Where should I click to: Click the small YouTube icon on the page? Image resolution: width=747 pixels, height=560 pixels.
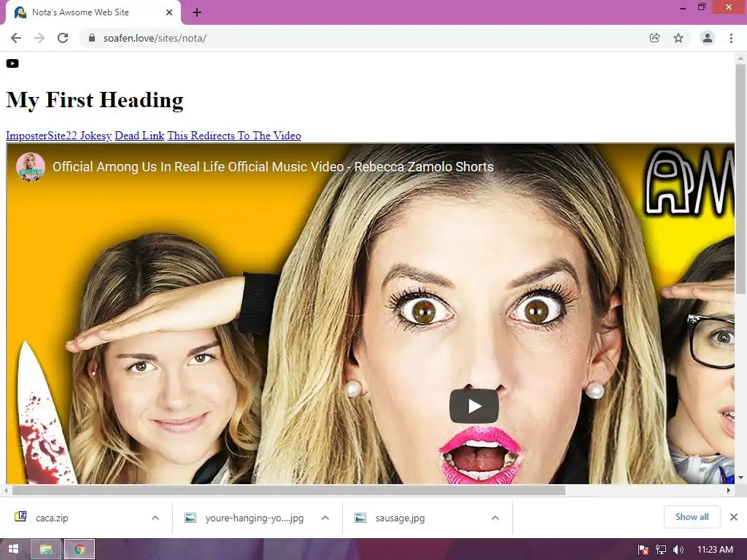tap(12, 63)
